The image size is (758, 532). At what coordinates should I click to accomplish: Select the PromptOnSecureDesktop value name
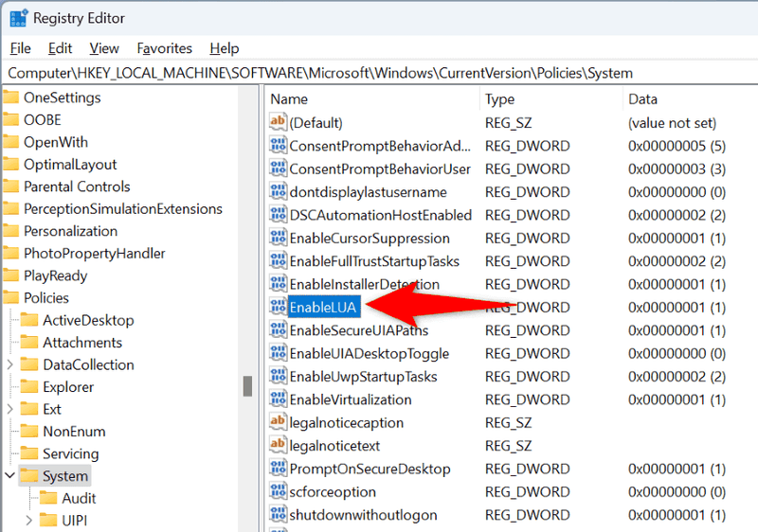(370, 469)
